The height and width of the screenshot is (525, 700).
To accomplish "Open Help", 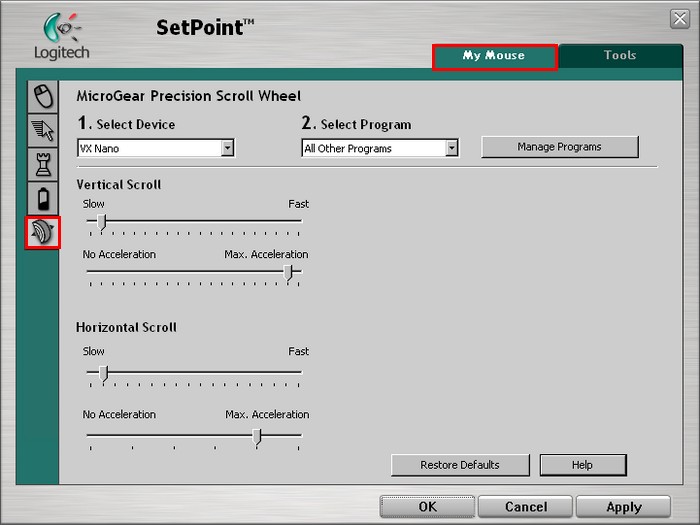I will (x=583, y=465).
